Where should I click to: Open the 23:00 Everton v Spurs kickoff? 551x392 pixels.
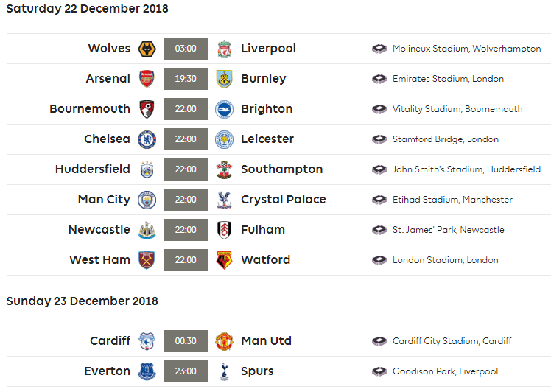tap(186, 371)
